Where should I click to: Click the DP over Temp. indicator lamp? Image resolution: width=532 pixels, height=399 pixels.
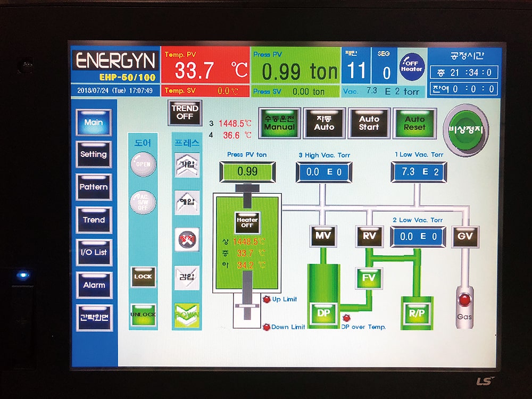pos(346,318)
